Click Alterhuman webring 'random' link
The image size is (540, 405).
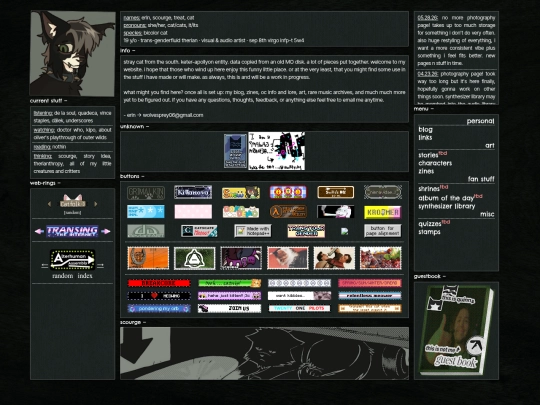coord(63,276)
